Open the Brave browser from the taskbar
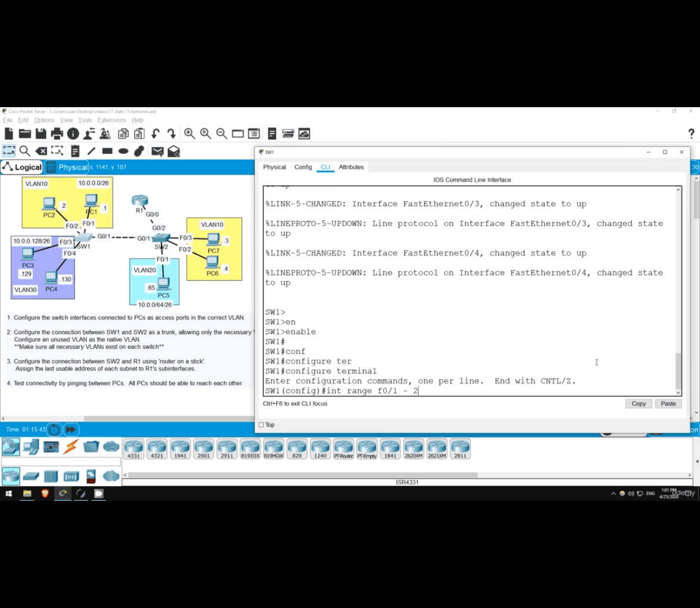Viewport: 700px width, 608px height. (x=45, y=494)
